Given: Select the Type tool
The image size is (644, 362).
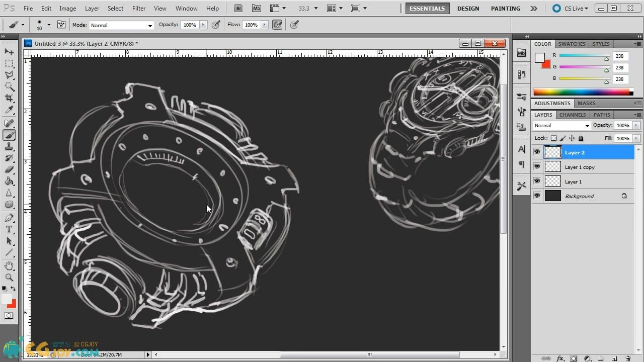Looking at the screenshot, I should (x=9, y=229).
